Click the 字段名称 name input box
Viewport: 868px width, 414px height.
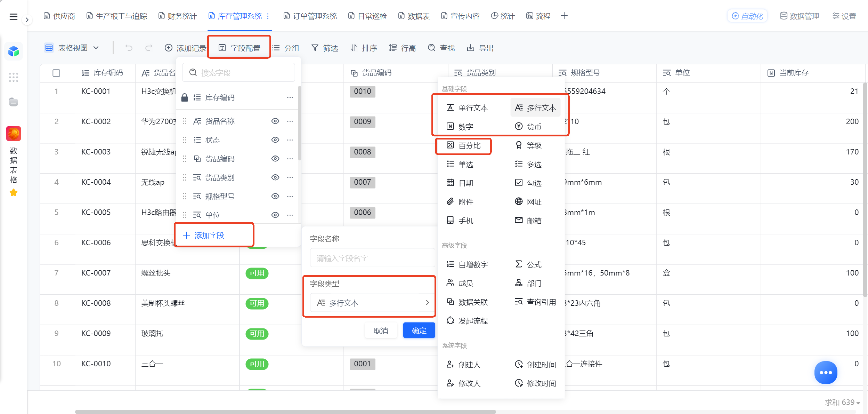click(372, 258)
